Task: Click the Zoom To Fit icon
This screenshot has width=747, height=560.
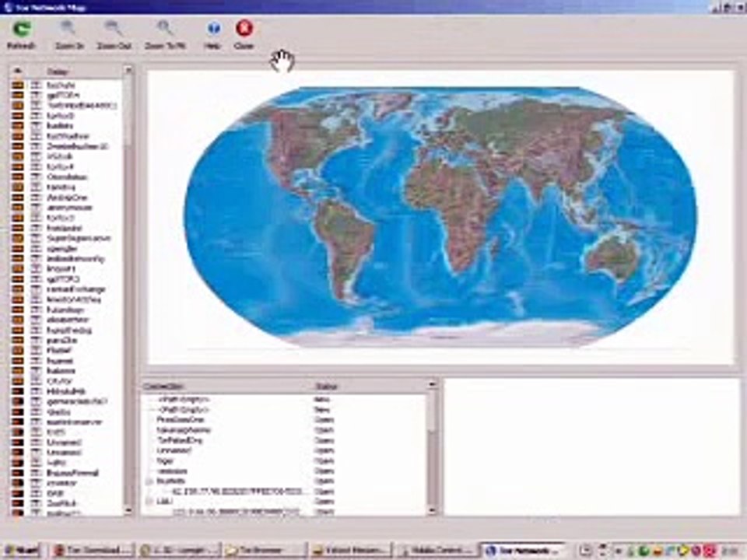Action: [x=165, y=29]
